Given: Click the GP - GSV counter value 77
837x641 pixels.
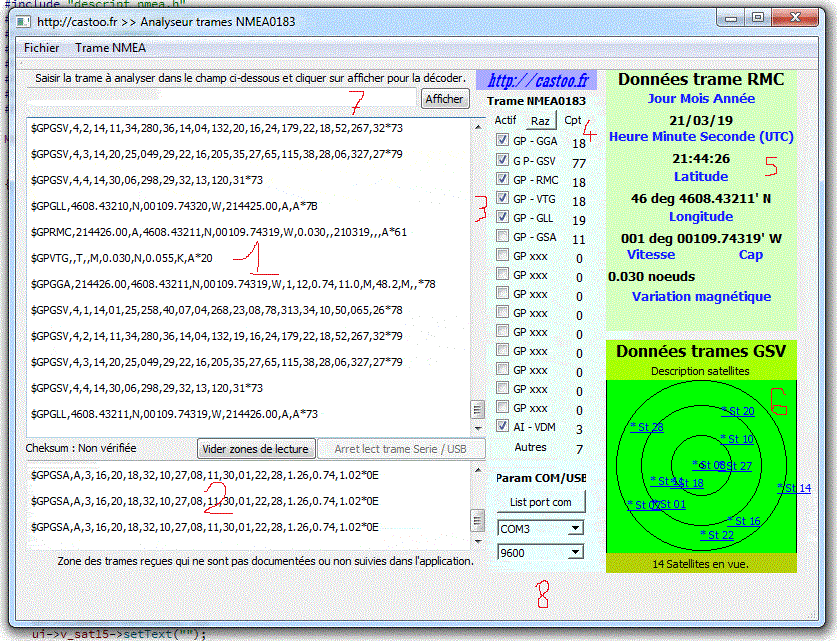Looking at the screenshot, I should pos(579,163).
